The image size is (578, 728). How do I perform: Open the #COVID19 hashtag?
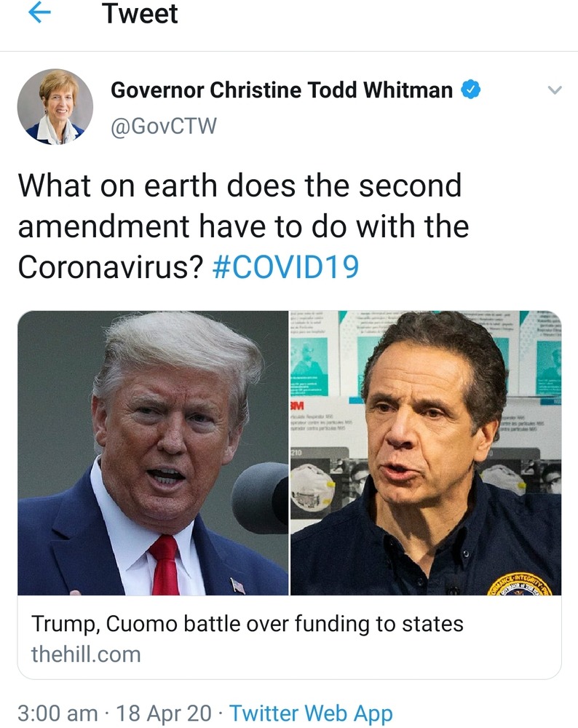tap(285, 267)
